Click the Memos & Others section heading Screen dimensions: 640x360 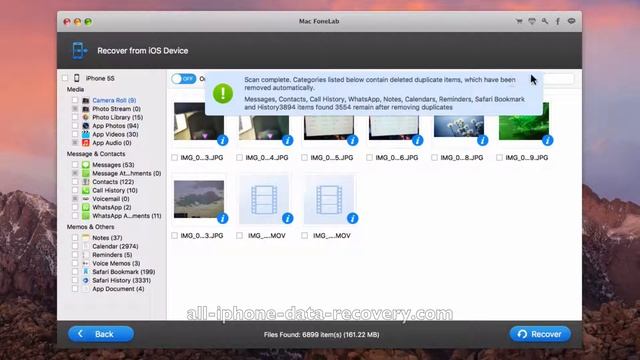(90, 227)
